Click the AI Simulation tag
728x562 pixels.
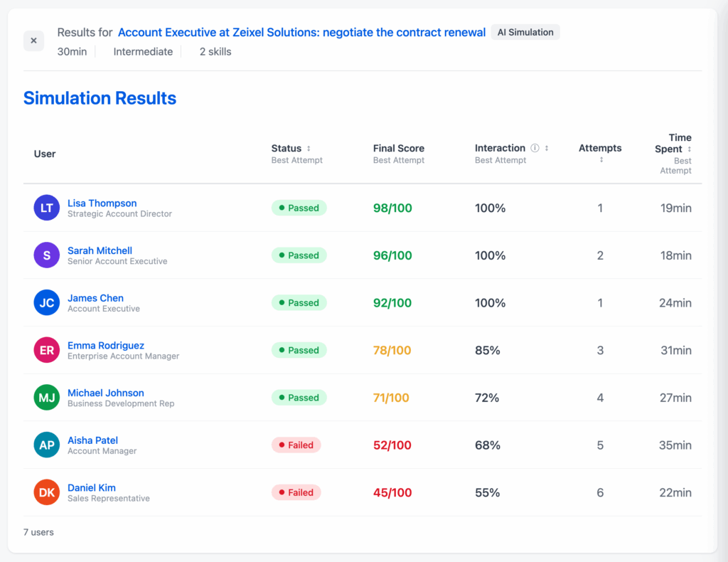(x=525, y=32)
